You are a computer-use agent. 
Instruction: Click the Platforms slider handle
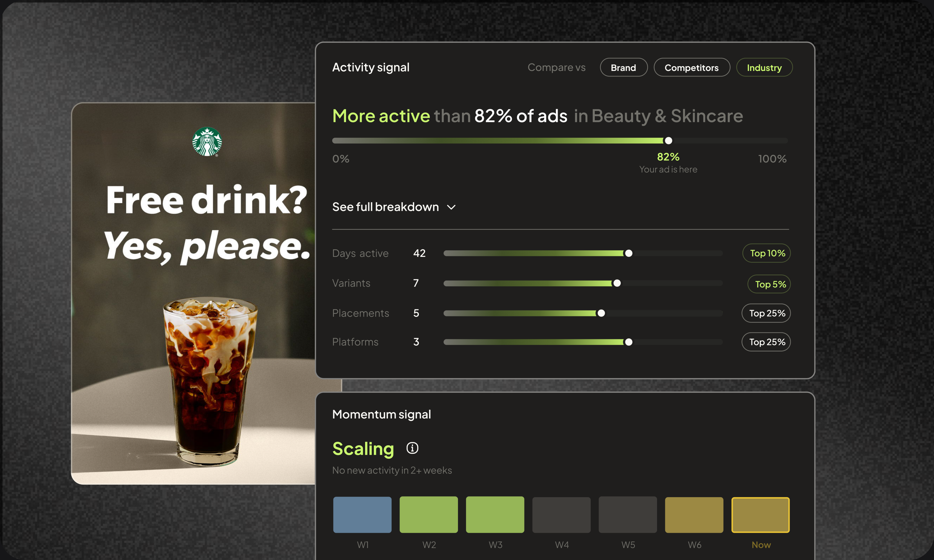pyautogui.click(x=628, y=342)
